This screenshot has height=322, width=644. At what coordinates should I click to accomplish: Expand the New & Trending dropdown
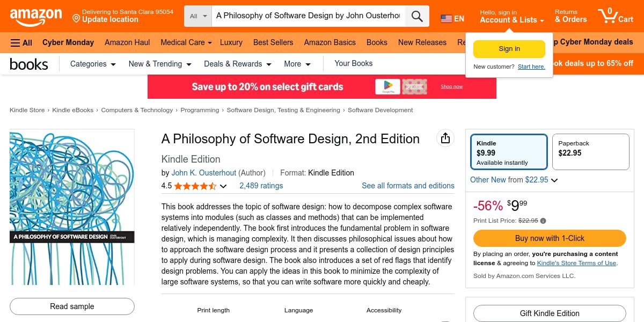point(160,64)
